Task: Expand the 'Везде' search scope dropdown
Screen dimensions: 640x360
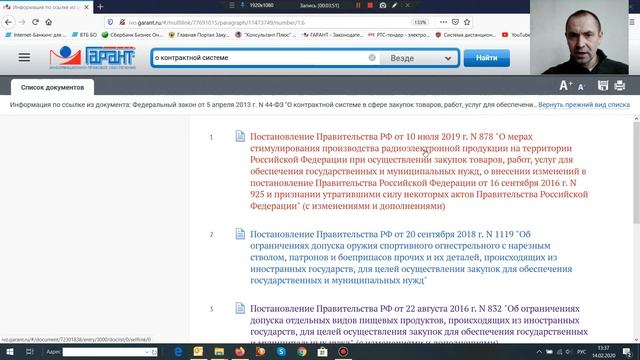Action: point(419,58)
